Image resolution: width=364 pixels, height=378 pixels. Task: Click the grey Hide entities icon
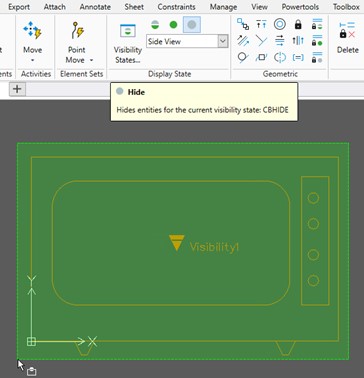(192, 25)
